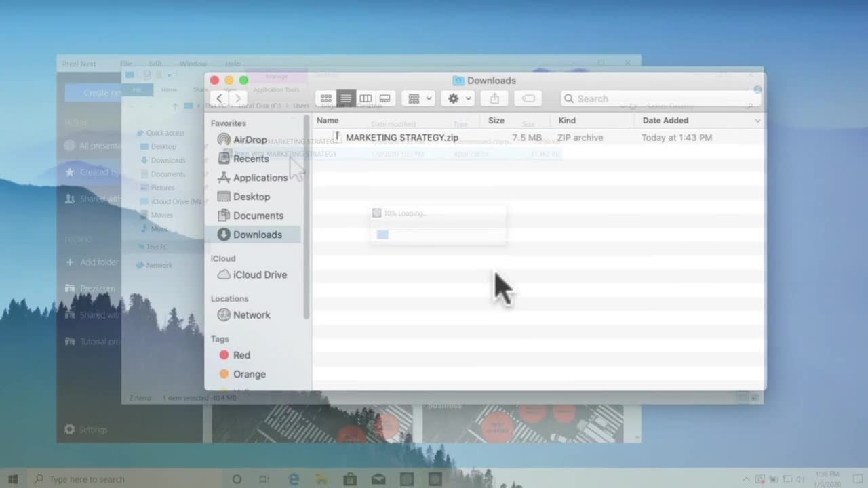Open Network in Explorer navigation pane

click(154, 266)
